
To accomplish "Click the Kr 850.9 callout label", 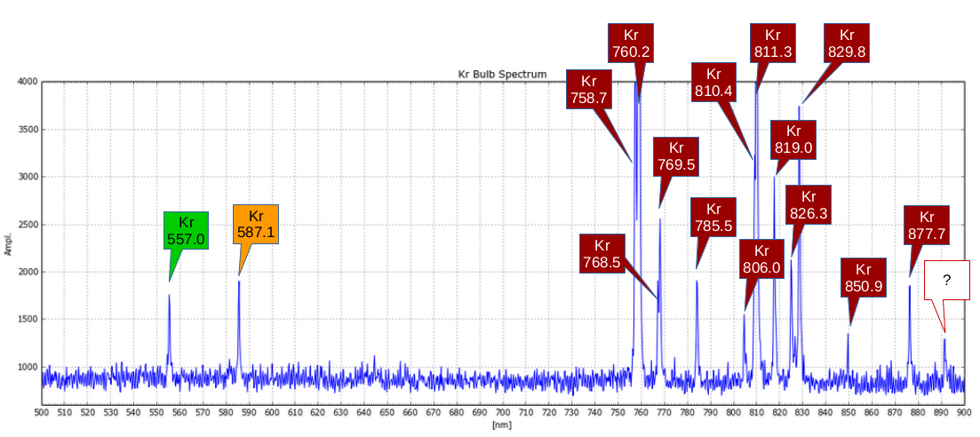I will click(x=864, y=277).
